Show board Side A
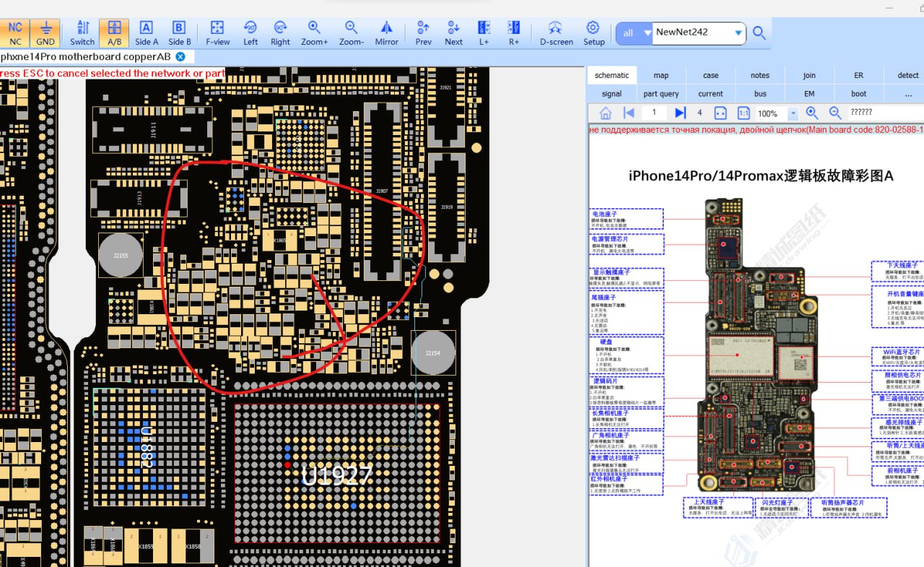Screen dimensions: 924x567 [x=147, y=33]
